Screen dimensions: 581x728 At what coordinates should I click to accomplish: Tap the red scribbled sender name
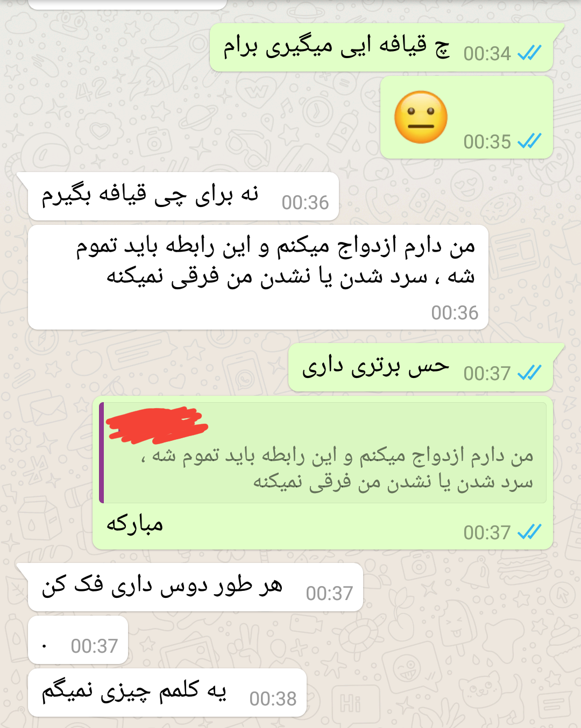[157, 425]
